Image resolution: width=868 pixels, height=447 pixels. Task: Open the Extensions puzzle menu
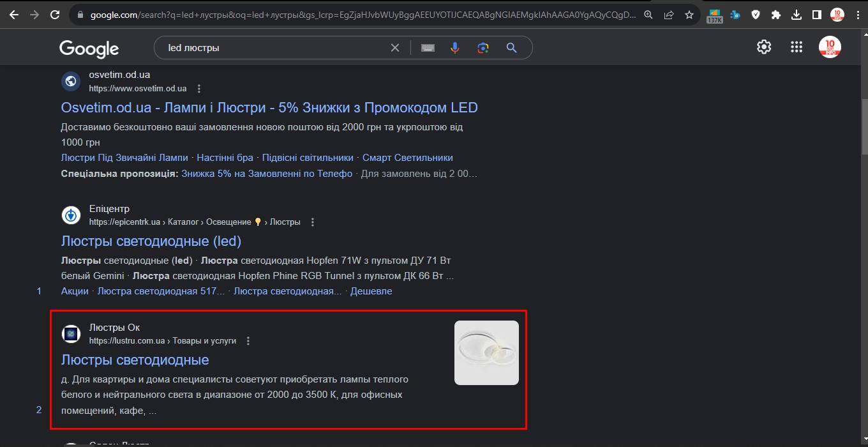776,15
